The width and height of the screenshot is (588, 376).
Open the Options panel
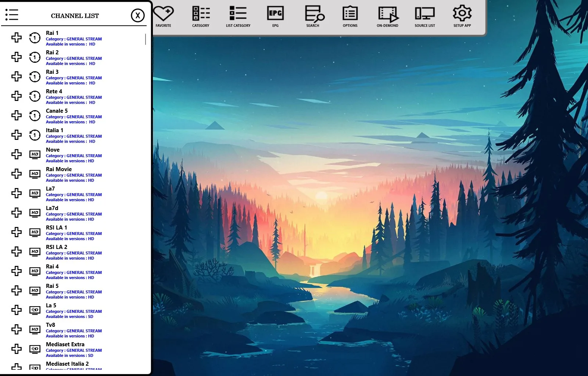pyautogui.click(x=350, y=17)
